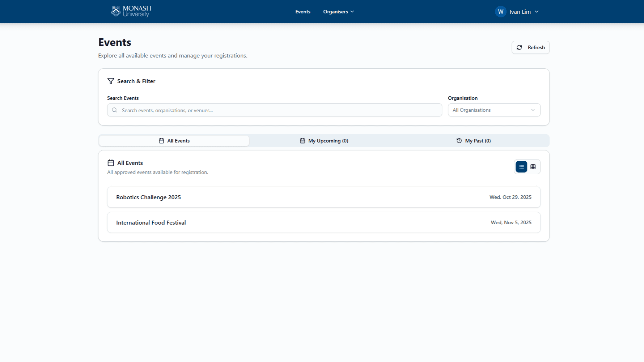The height and width of the screenshot is (362, 644).
Task: Open the Events navigation link
Action: 302,12
